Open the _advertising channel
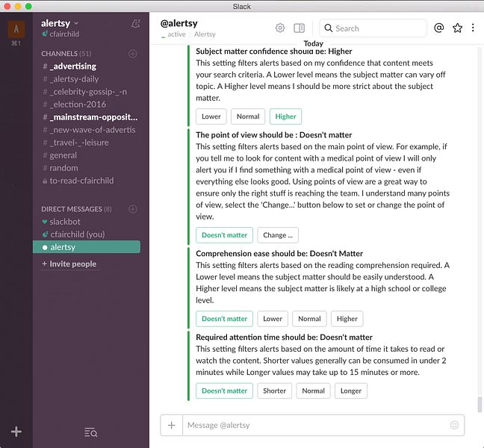 tap(87, 66)
